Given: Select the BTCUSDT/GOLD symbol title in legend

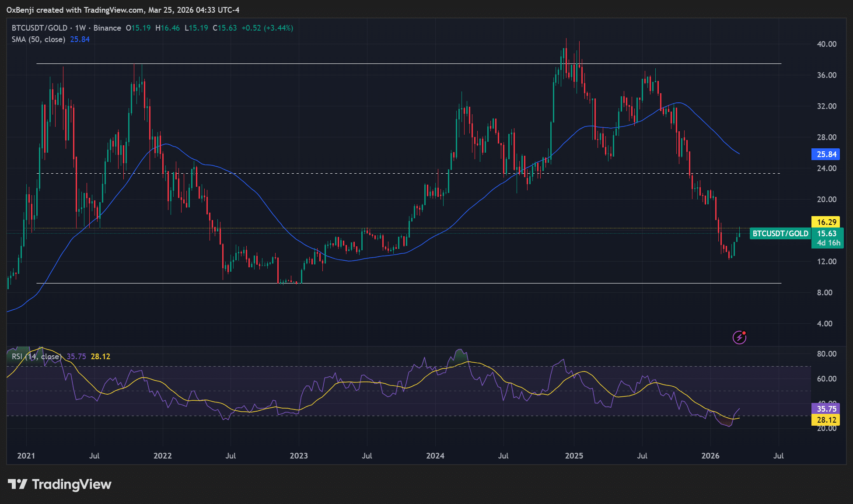Looking at the screenshot, I should pos(39,28).
